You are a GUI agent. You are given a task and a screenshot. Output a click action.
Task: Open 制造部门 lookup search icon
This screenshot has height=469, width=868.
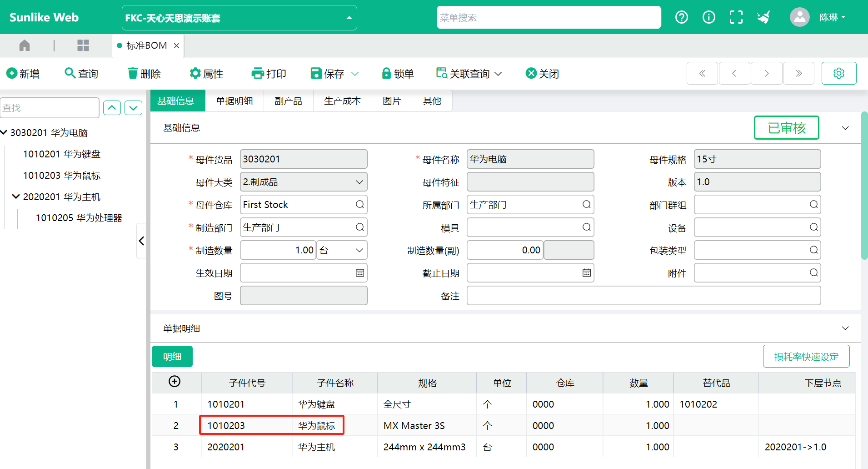tap(359, 227)
